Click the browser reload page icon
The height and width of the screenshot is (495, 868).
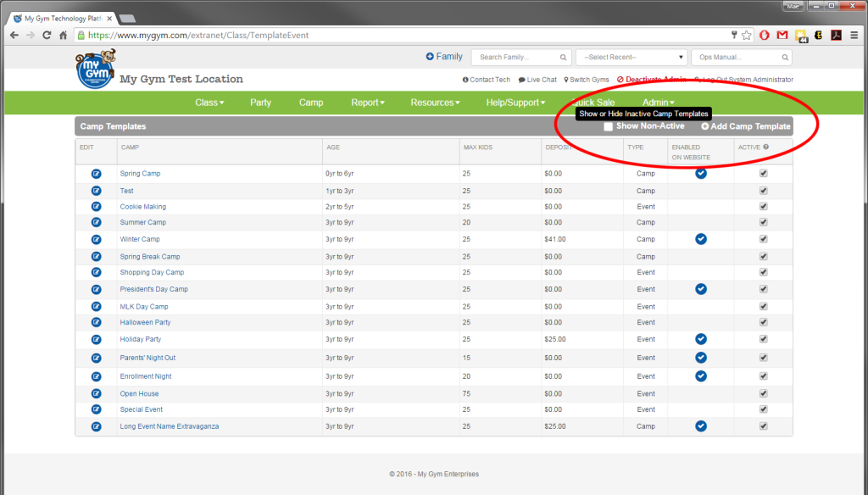pyautogui.click(x=47, y=36)
